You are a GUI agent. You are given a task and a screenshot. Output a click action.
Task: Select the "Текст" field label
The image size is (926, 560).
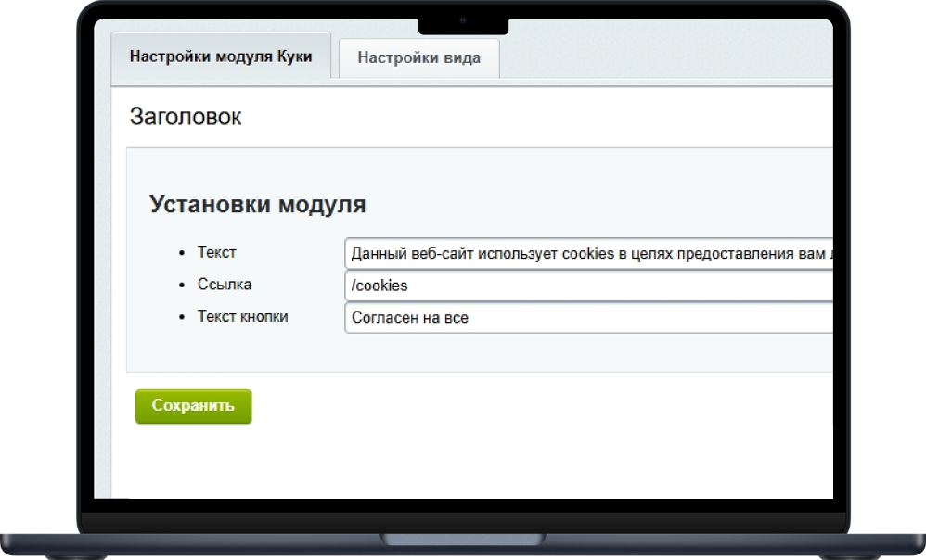216,251
